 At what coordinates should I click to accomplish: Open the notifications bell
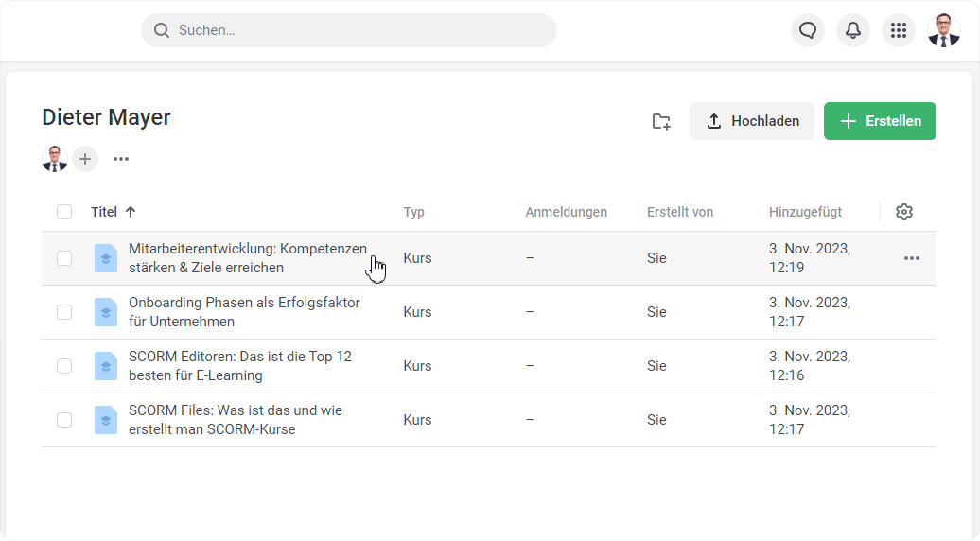[x=852, y=30]
